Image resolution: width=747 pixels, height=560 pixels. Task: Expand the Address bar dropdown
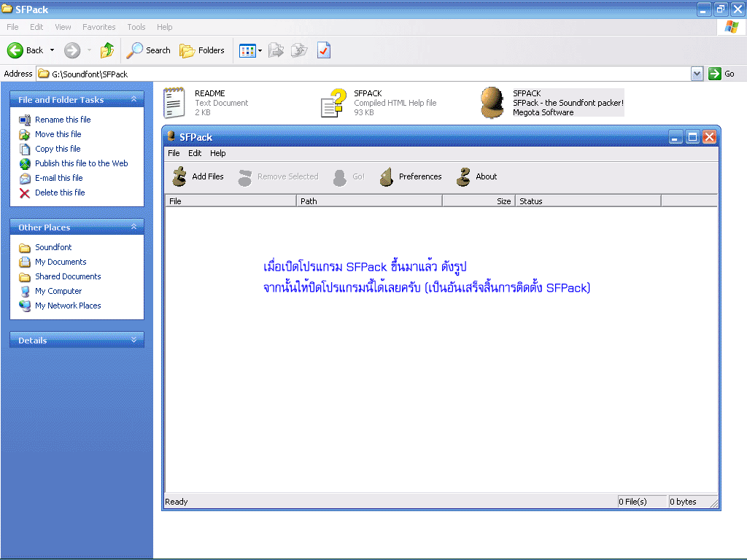pyautogui.click(x=697, y=74)
